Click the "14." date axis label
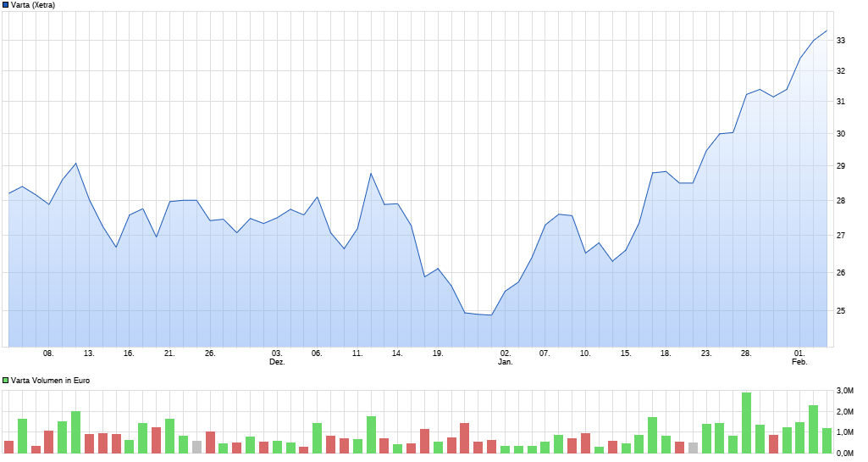This screenshot has height=462, width=868. (x=397, y=353)
